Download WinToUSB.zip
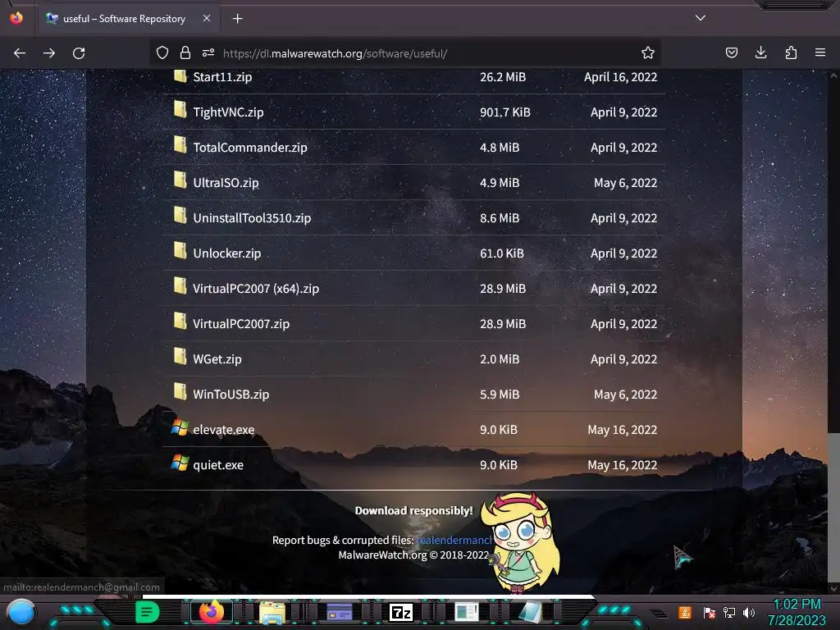This screenshot has width=840, height=630. (231, 395)
